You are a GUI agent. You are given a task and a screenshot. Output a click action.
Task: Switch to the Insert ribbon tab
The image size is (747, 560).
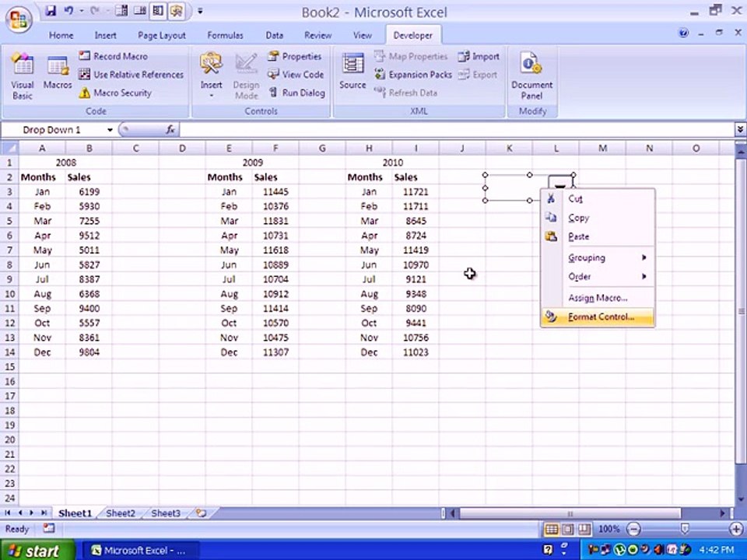point(105,35)
